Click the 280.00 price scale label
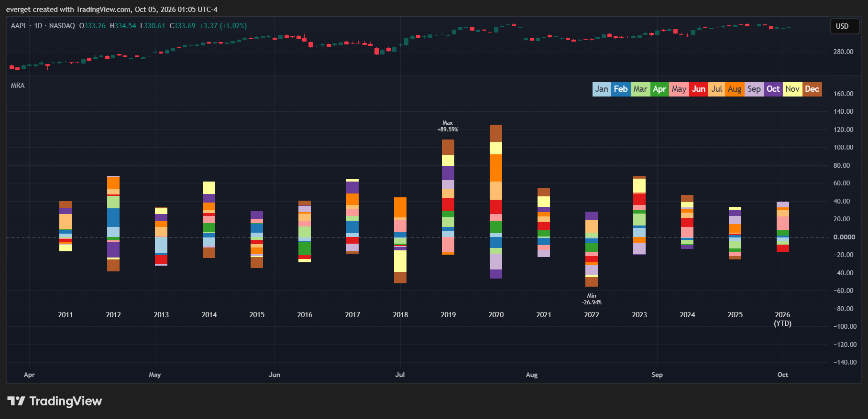This screenshot has height=419, width=868. coord(843,52)
